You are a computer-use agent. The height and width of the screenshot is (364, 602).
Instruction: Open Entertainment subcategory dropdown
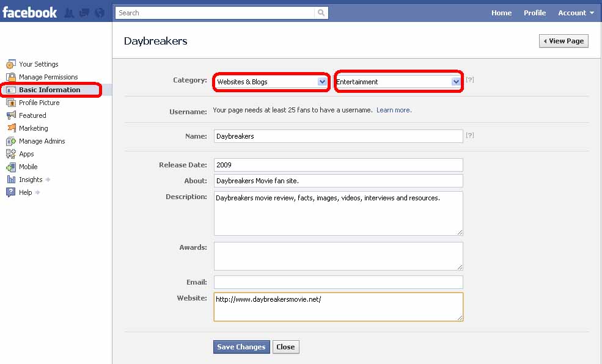(x=398, y=82)
